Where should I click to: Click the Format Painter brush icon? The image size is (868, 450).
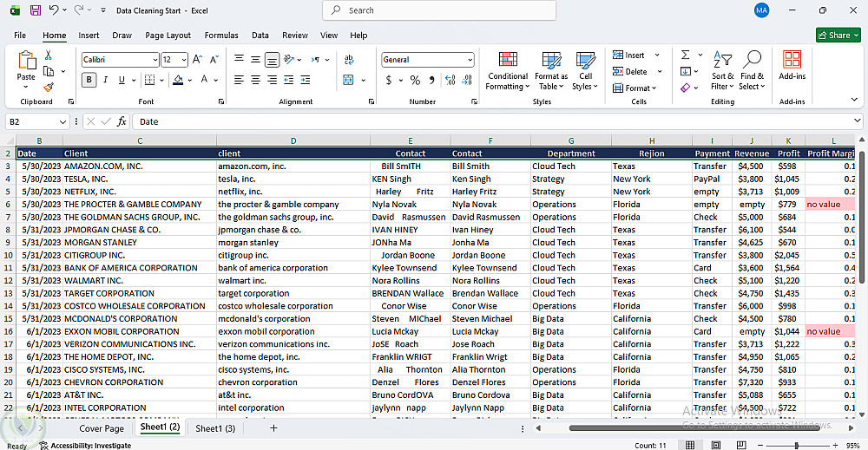(x=49, y=87)
